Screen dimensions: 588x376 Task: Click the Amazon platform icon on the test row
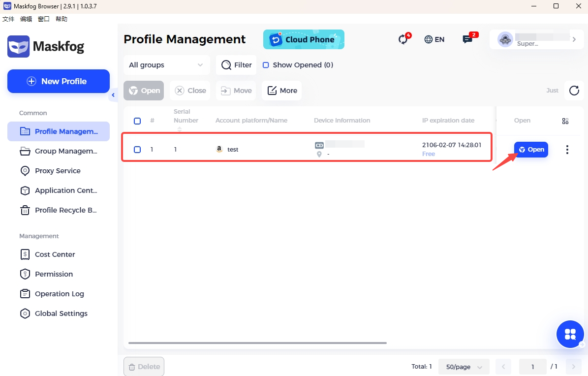click(x=219, y=149)
